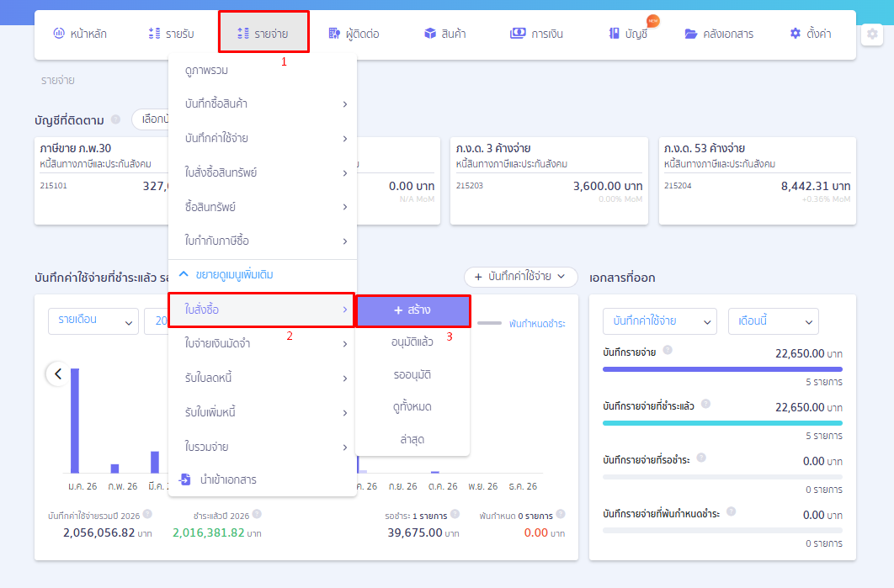Click the info icon beside บันทึกรายจ่าย
The height and width of the screenshot is (588, 894).
(x=668, y=350)
